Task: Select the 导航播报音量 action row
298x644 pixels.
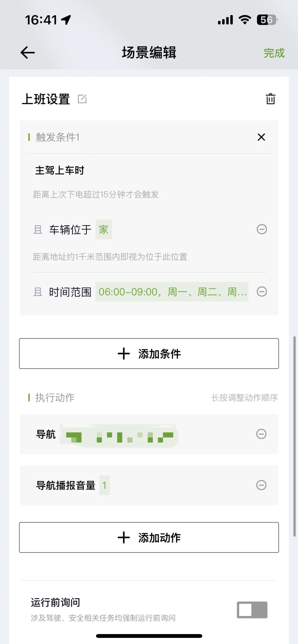Action: click(149, 485)
